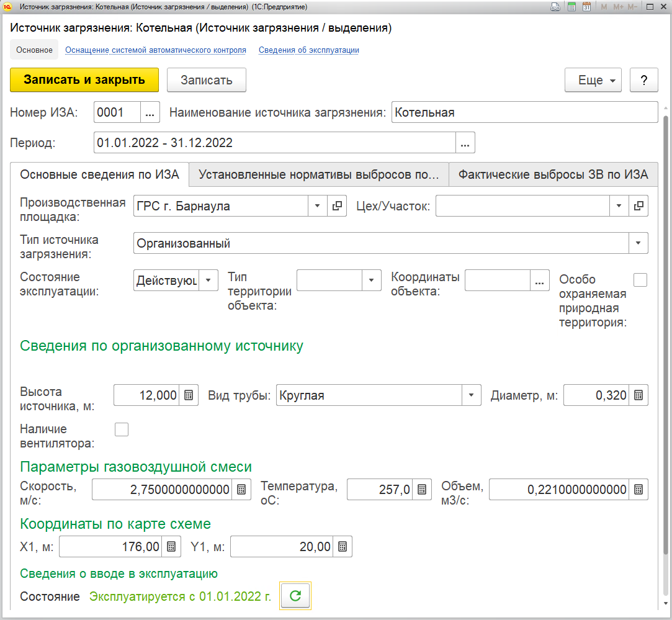Screen dimensions: 672x620
Task: Open Оснащение системой автоматического контроля link
Action: tap(156, 50)
